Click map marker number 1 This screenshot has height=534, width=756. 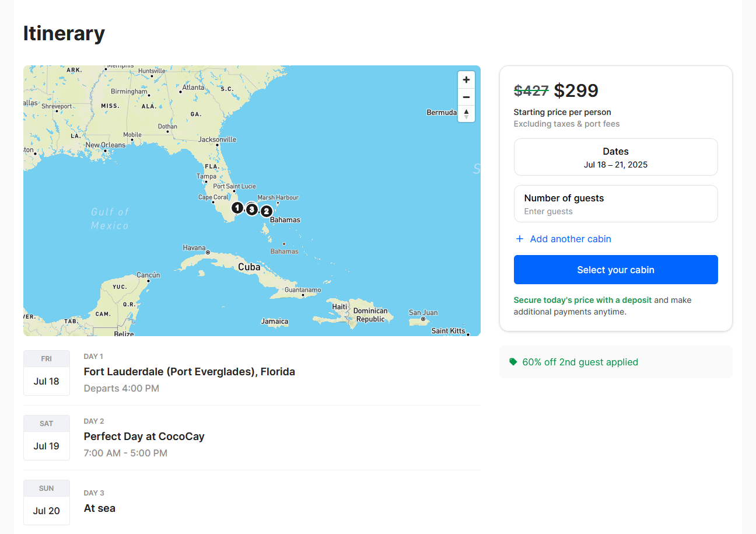pyautogui.click(x=237, y=207)
